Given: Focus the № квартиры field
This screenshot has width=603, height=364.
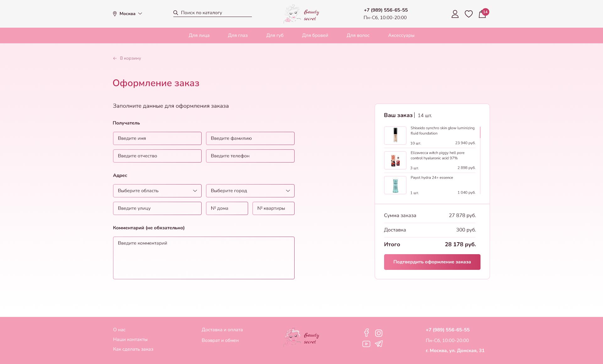Looking at the screenshot, I should [274, 208].
